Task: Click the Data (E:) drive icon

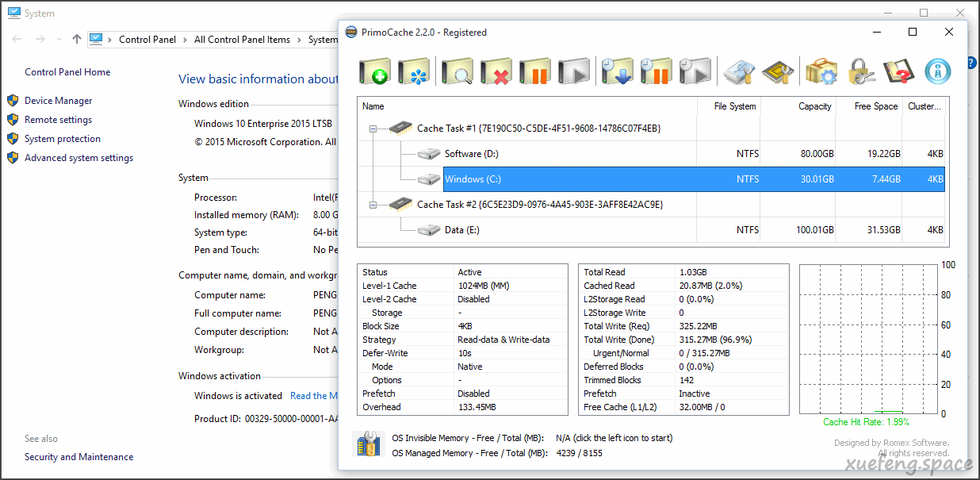Action: coord(429,230)
